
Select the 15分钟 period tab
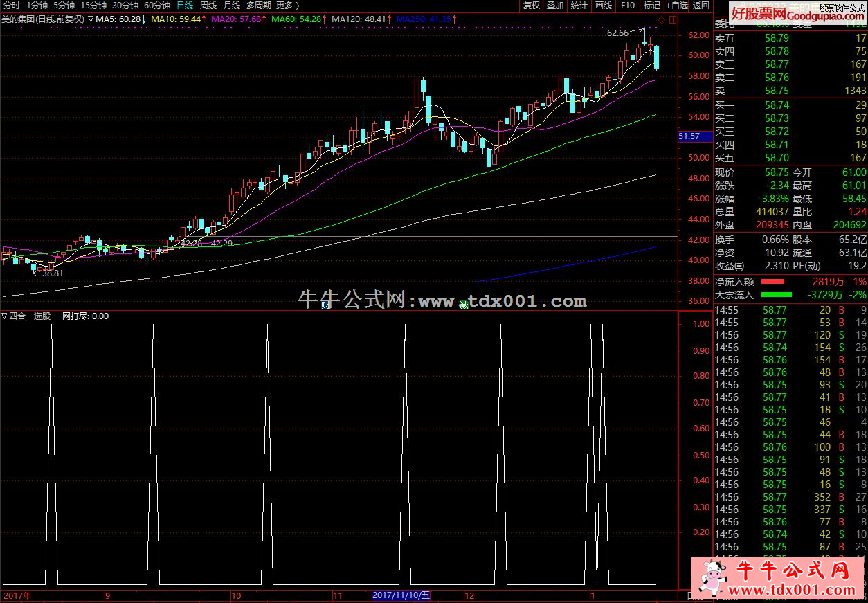point(93,5)
